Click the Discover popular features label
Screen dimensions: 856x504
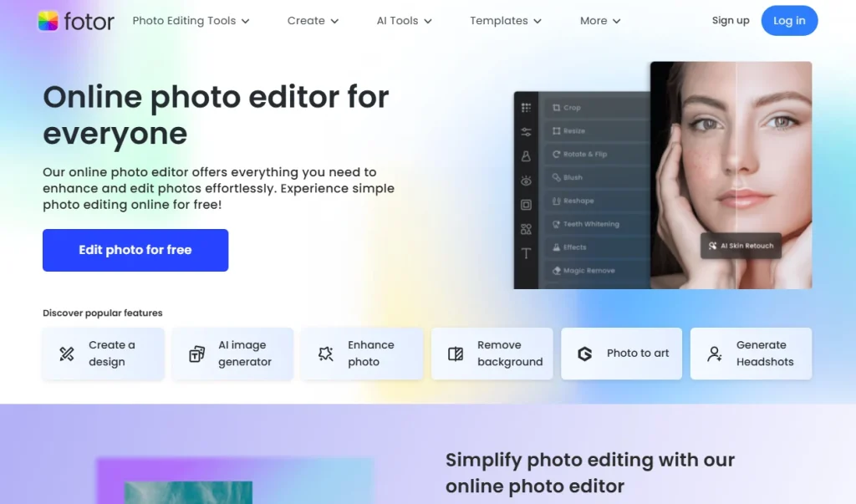(103, 313)
